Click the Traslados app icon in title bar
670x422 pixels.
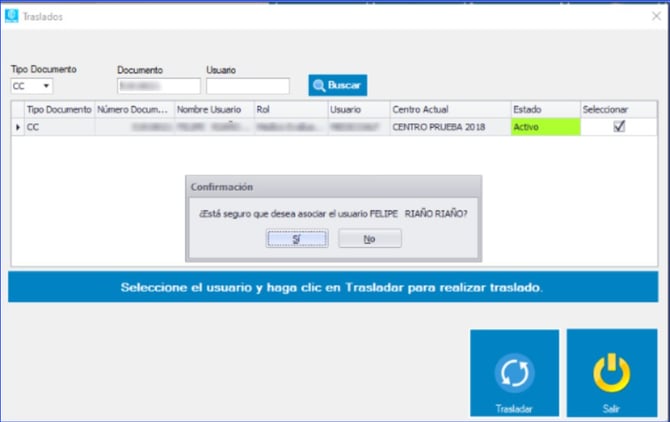pyautogui.click(x=12, y=15)
